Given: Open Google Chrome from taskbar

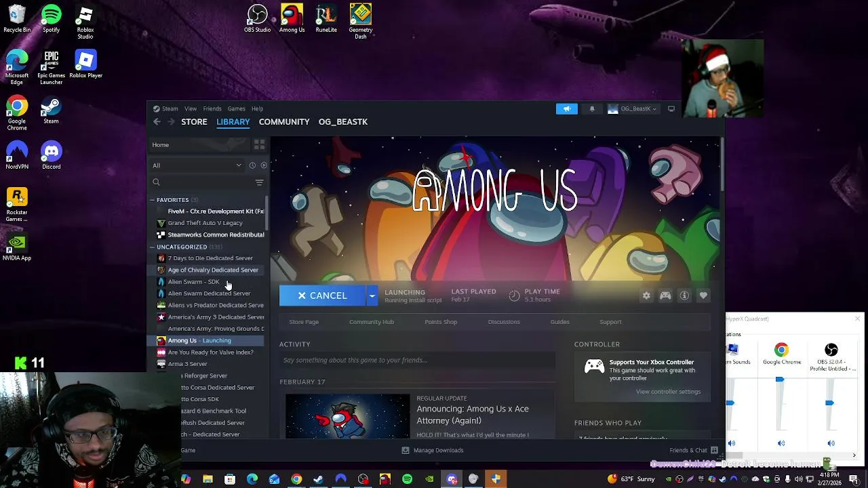Looking at the screenshot, I should click(296, 479).
